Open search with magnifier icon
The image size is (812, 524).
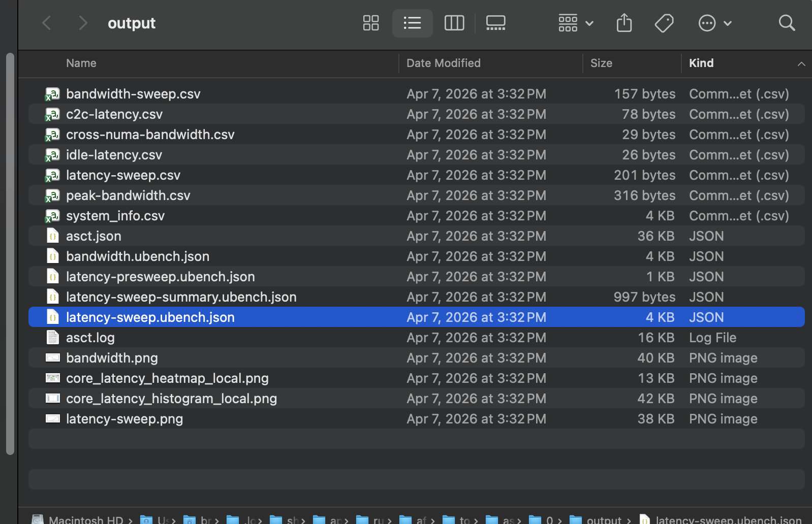(787, 23)
